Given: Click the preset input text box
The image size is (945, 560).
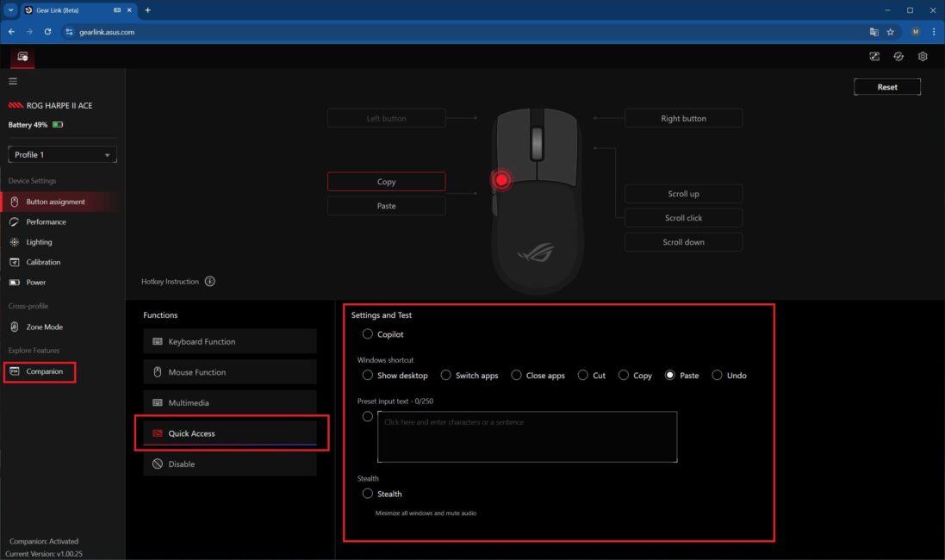Looking at the screenshot, I should point(527,437).
